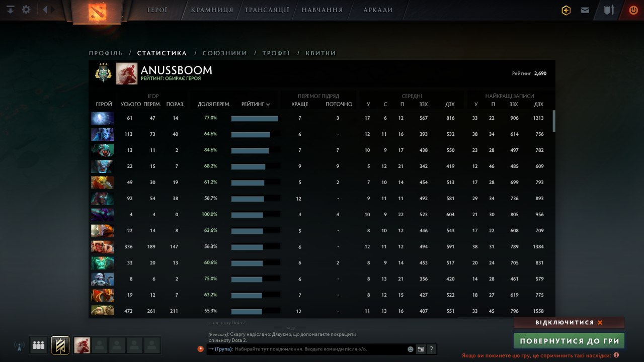Open the НАВЧАННЯ learn menu
This screenshot has width=644, height=362.
click(x=322, y=10)
